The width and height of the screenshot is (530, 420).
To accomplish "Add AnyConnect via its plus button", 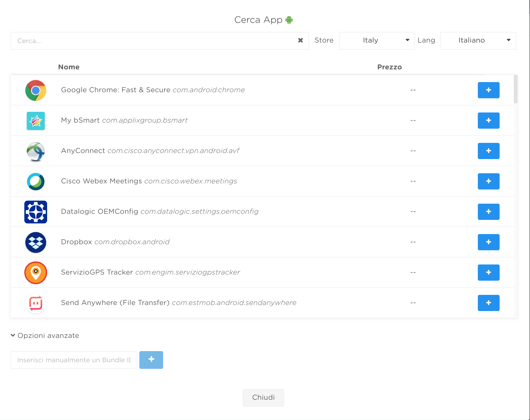I will pyautogui.click(x=488, y=151).
